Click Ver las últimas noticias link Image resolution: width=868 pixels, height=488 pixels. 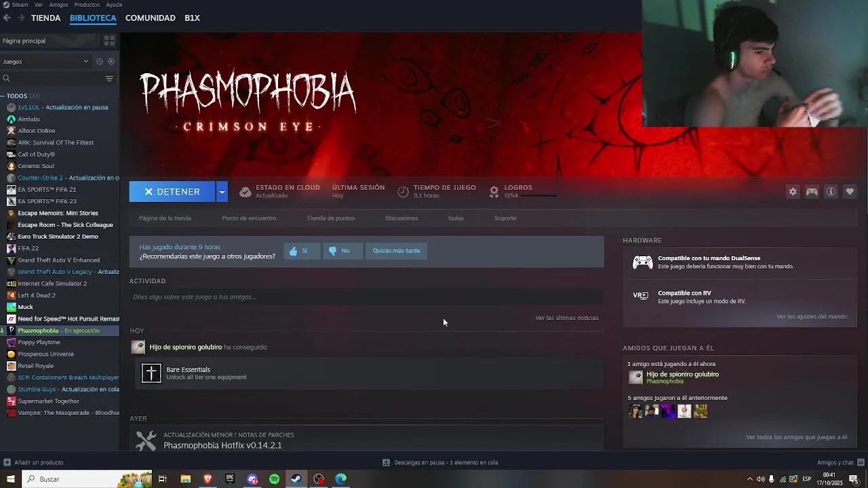(567, 318)
